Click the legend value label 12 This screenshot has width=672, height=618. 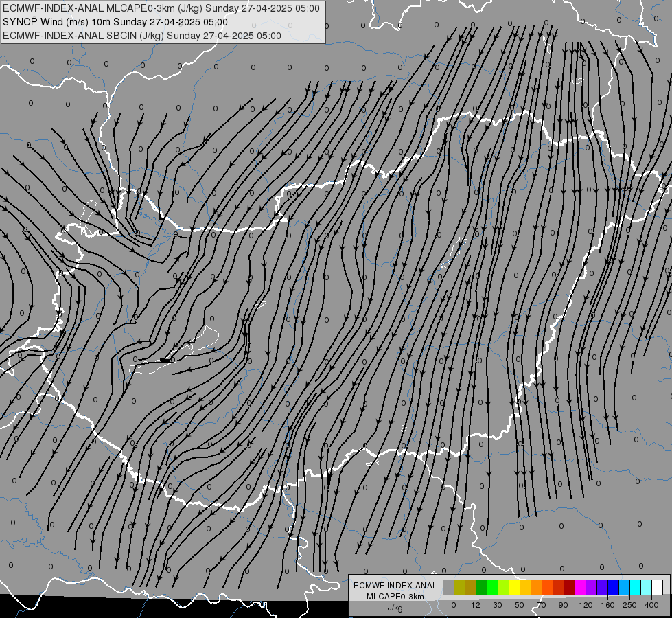tap(476, 605)
